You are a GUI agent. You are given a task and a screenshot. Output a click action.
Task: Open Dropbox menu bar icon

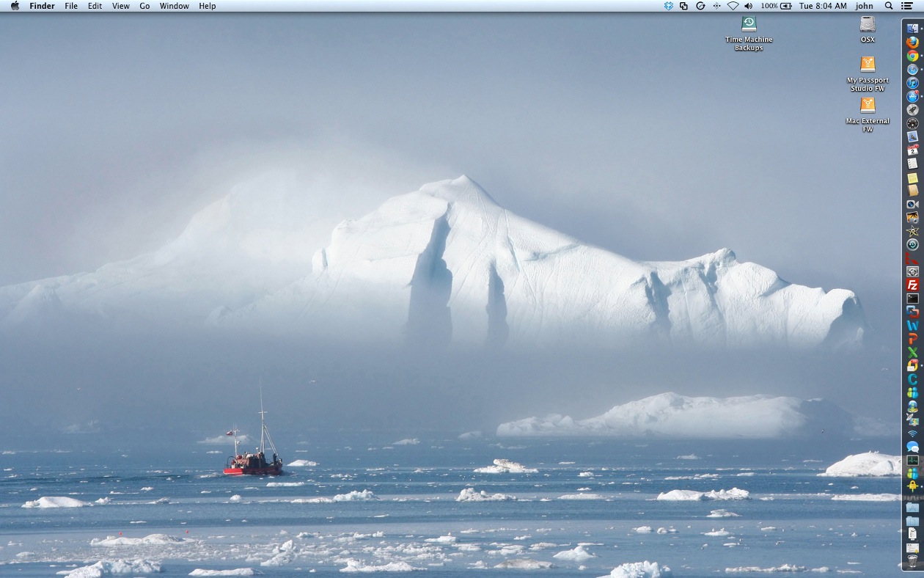[668, 6]
